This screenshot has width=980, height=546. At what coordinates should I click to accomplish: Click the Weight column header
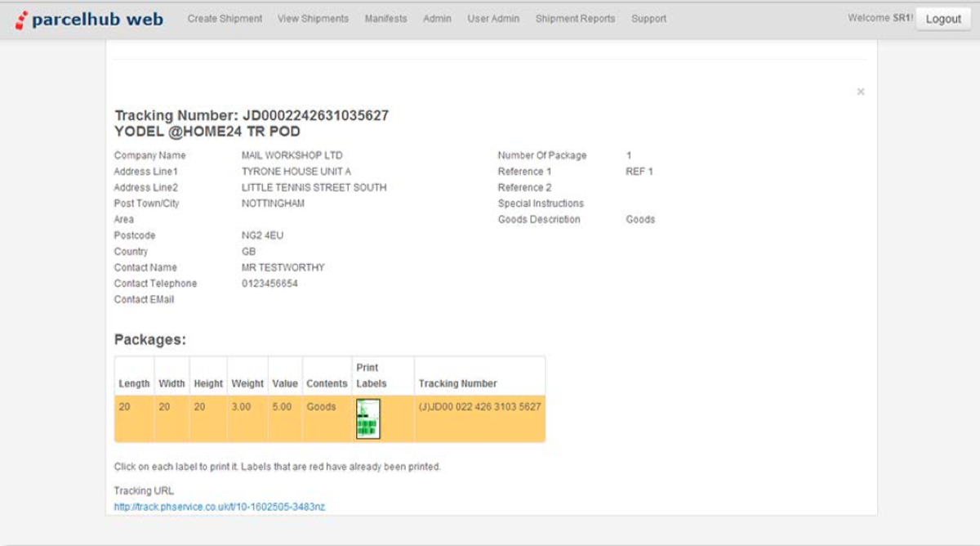[x=247, y=383]
